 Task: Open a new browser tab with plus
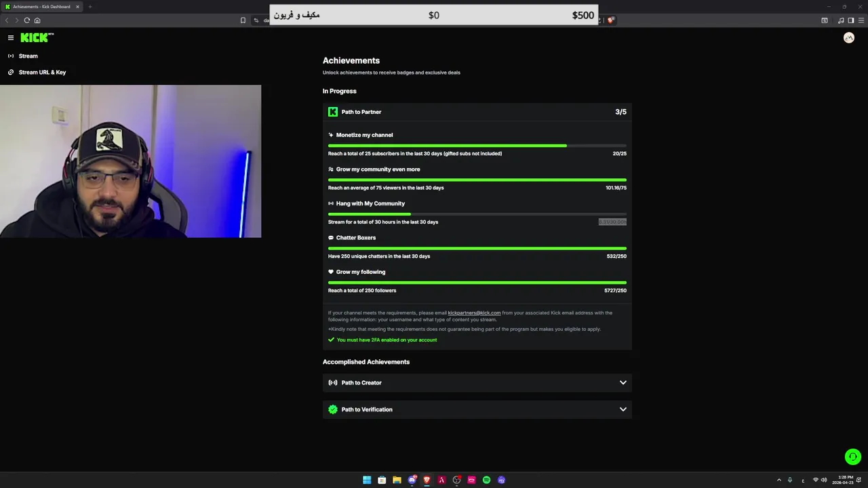point(90,7)
